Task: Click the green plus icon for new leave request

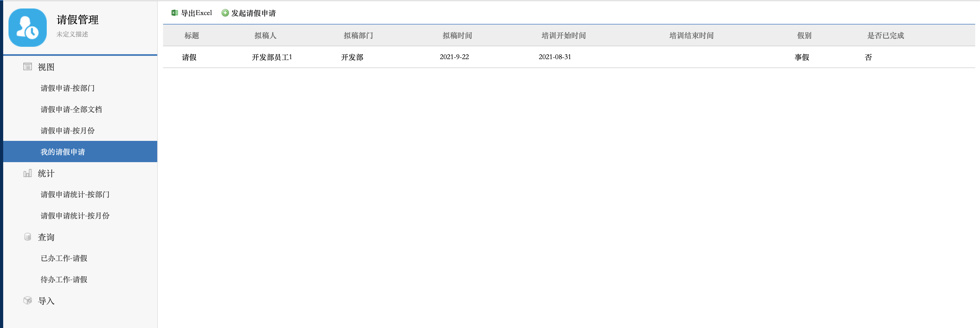Action: [225, 13]
